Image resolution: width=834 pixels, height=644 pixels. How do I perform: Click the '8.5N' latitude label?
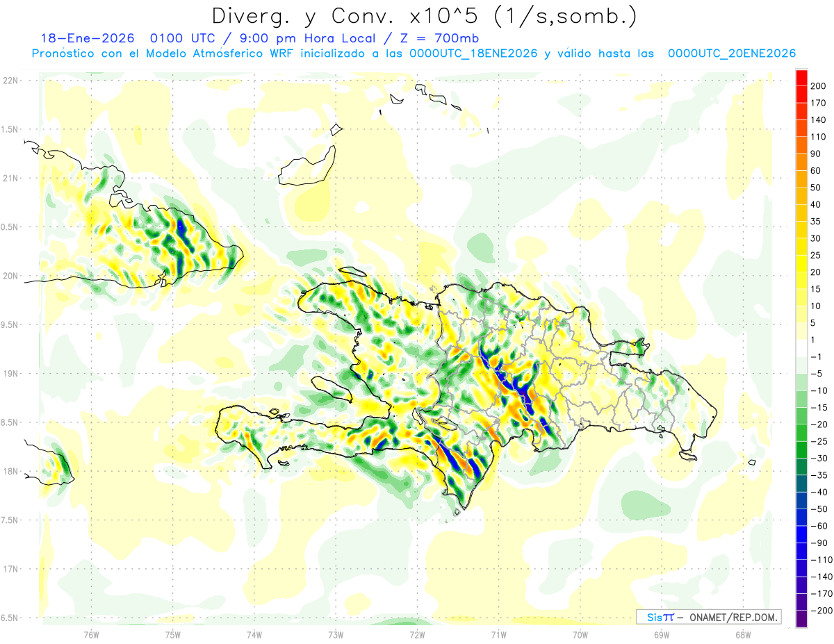(x=10, y=422)
